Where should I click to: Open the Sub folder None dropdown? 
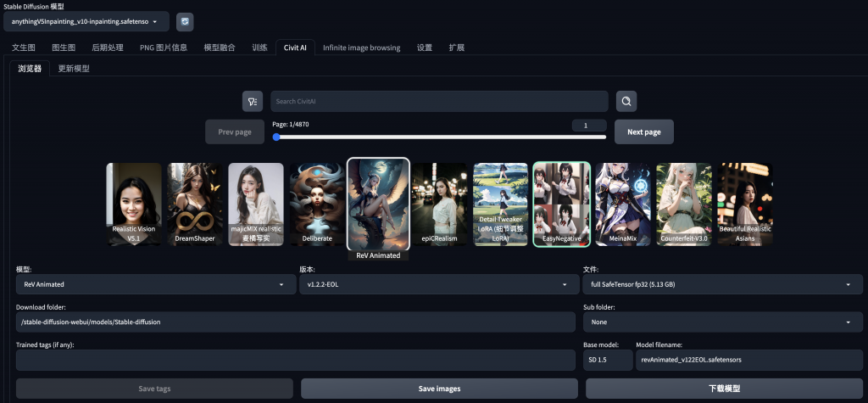click(x=722, y=322)
